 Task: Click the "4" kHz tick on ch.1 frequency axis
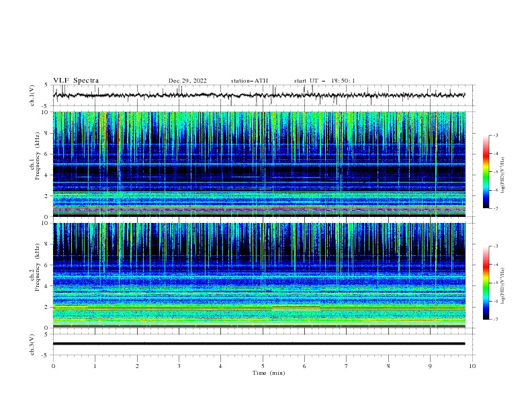click(x=48, y=175)
